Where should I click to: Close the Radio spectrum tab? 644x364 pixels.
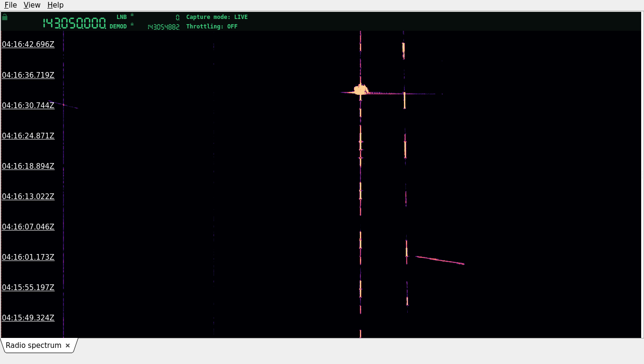click(x=68, y=346)
